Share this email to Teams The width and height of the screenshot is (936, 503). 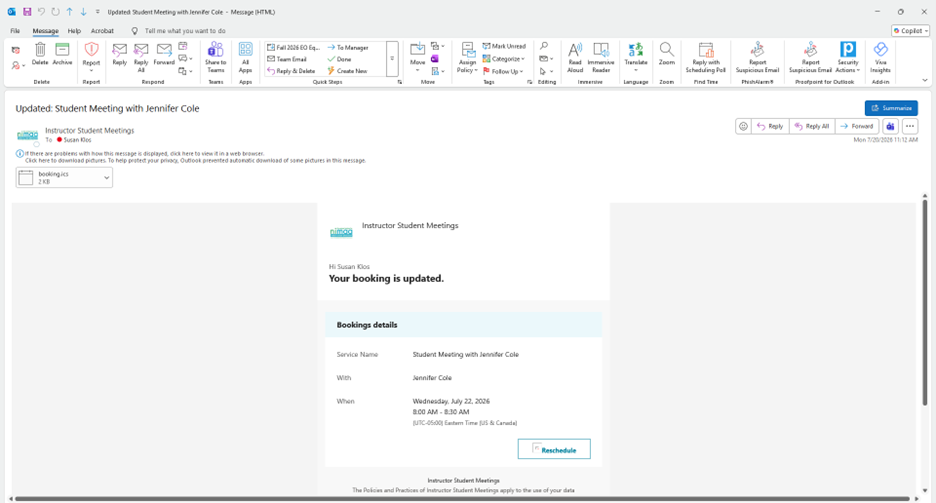coord(215,57)
